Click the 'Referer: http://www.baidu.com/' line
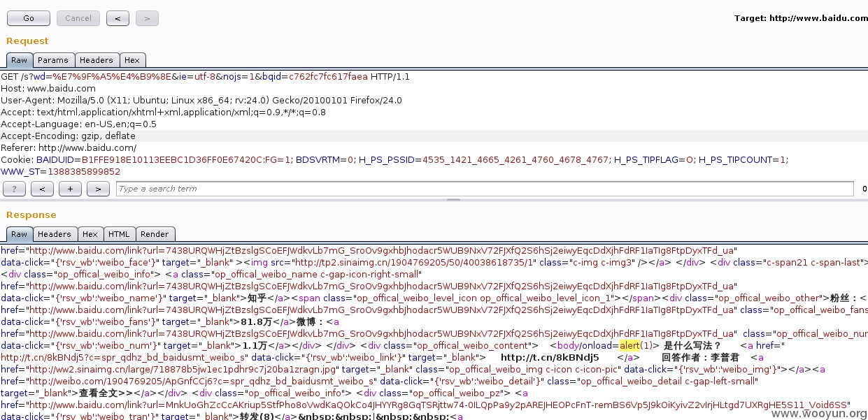The image size is (868, 420). click(x=69, y=148)
